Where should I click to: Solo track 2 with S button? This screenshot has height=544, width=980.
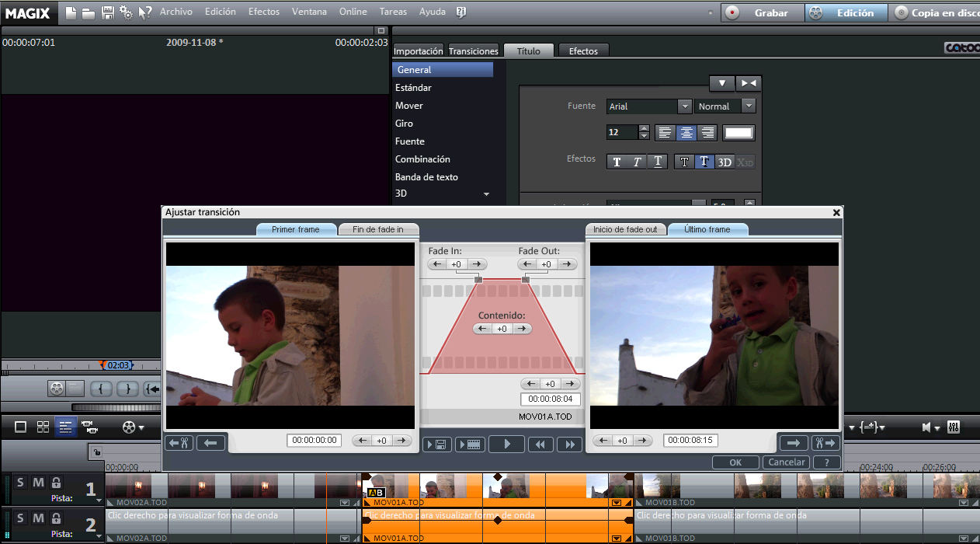(20, 518)
